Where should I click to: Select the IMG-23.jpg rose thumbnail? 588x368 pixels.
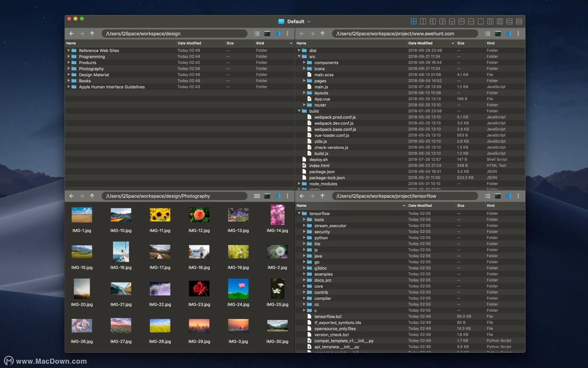click(199, 289)
